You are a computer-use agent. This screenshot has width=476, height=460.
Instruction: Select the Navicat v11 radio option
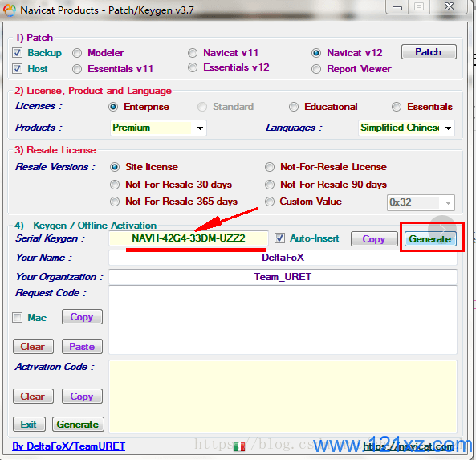coord(192,53)
